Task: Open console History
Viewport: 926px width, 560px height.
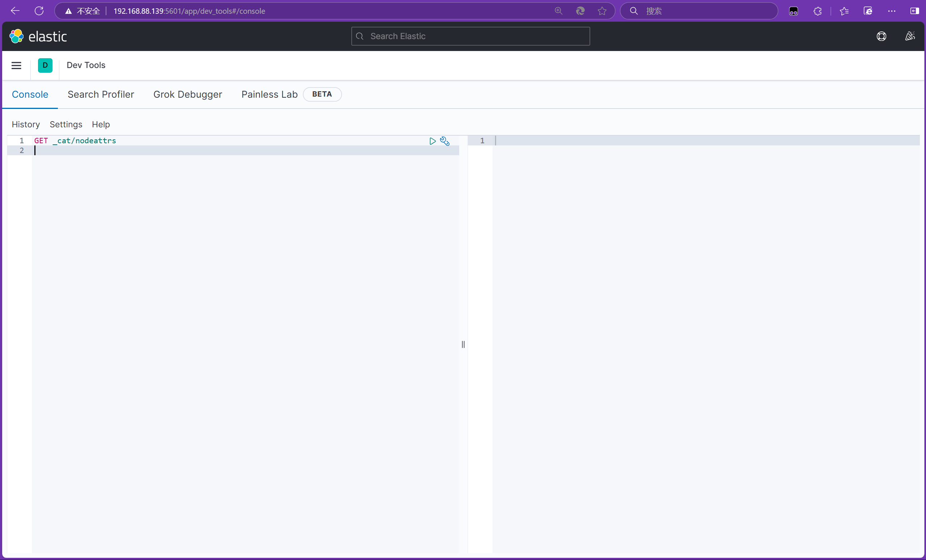Action: coord(26,124)
